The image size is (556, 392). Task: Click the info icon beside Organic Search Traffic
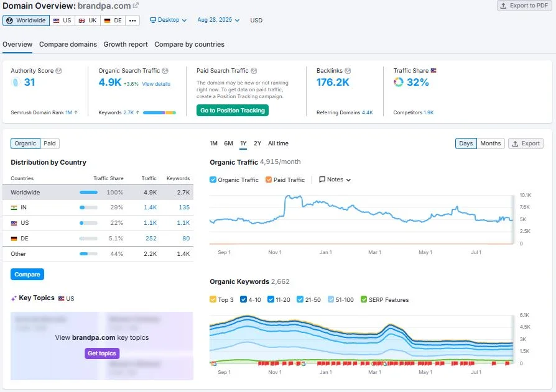coord(165,71)
